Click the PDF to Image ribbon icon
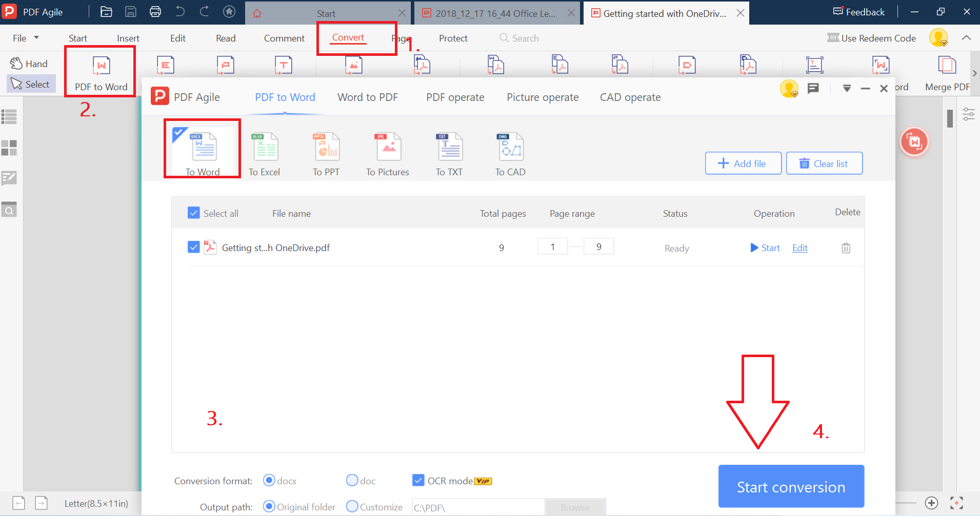Image resolution: width=980 pixels, height=516 pixels. coord(353,66)
